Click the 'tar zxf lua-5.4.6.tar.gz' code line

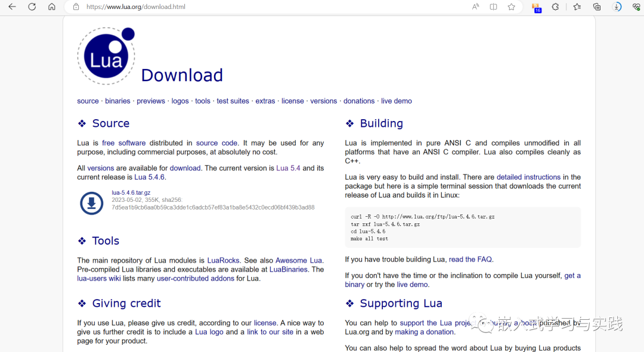tap(385, 224)
